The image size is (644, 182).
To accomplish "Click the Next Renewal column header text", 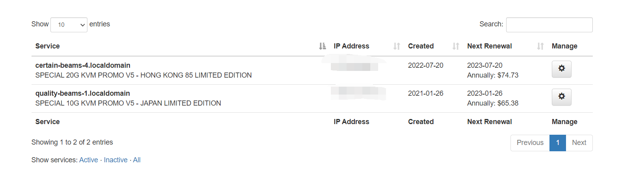I will [x=490, y=46].
